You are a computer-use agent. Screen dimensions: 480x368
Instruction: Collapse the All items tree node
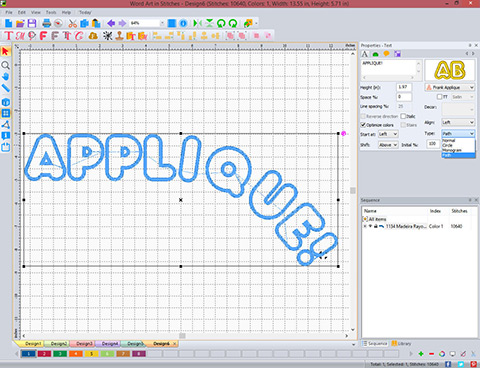[x=365, y=219]
